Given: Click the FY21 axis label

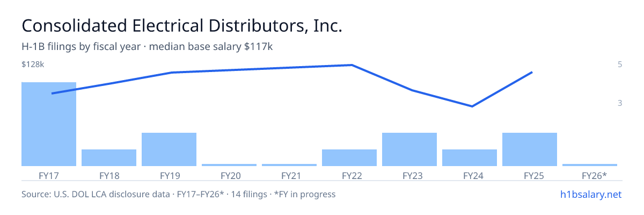Looking at the screenshot, I should (x=289, y=175).
